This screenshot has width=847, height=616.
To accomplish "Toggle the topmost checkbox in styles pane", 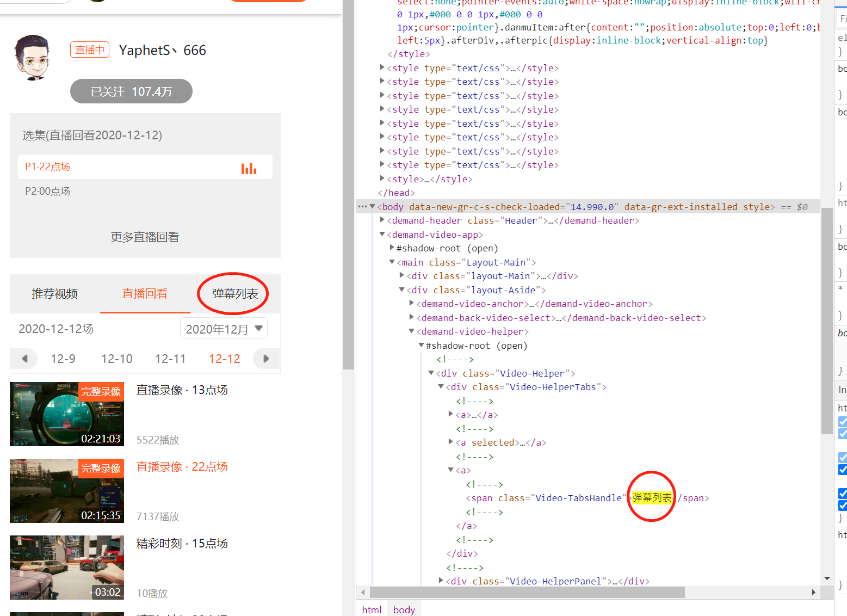I will (843, 422).
